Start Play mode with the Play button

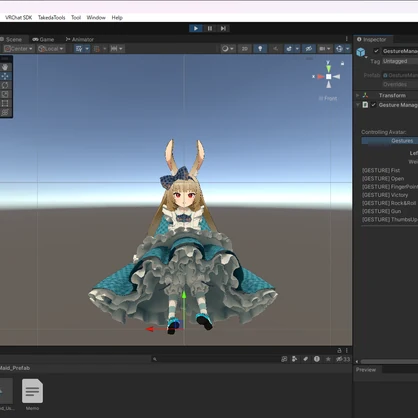(196, 28)
